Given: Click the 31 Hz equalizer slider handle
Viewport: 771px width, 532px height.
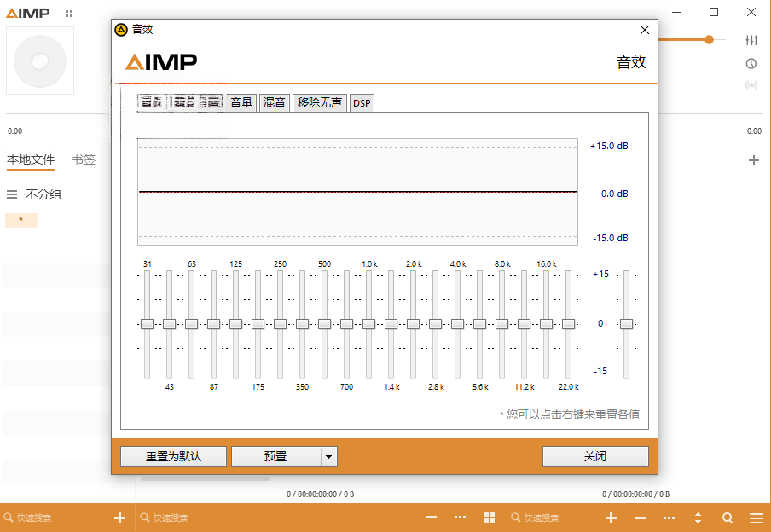Looking at the screenshot, I should [147, 323].
